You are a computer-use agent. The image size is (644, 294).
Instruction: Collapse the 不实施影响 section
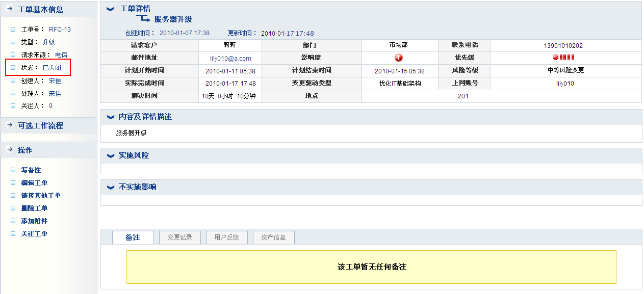(110, 188)
